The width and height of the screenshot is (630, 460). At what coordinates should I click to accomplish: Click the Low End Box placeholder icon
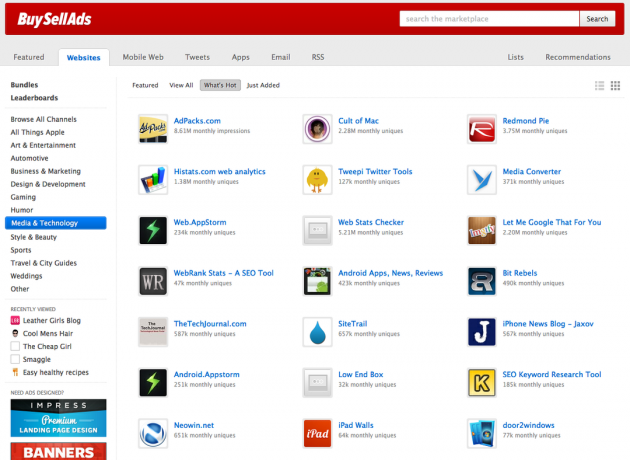tap(317, 383)
